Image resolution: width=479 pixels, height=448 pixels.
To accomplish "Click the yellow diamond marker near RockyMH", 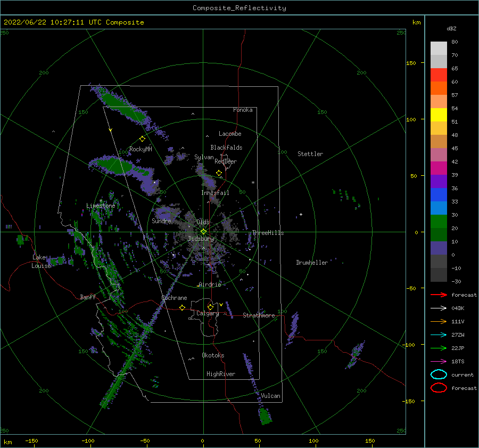I will (142, 139).
